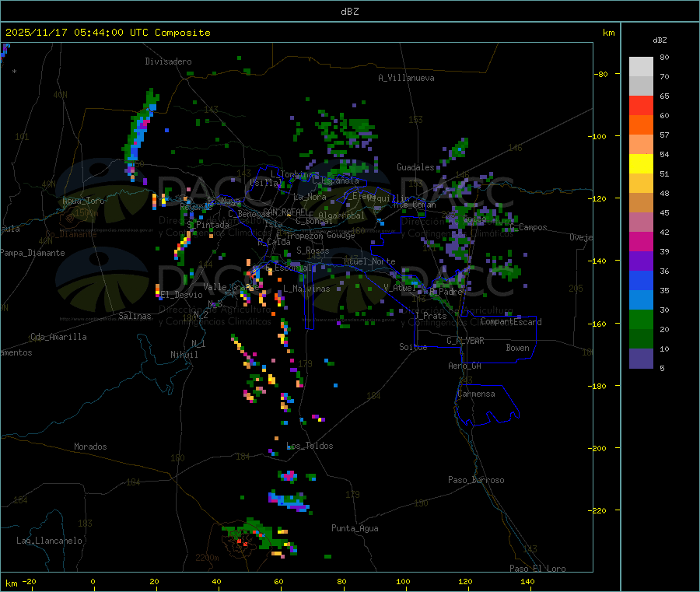
Task: Click the A_Villanueva map label
Action: (406, 78)
